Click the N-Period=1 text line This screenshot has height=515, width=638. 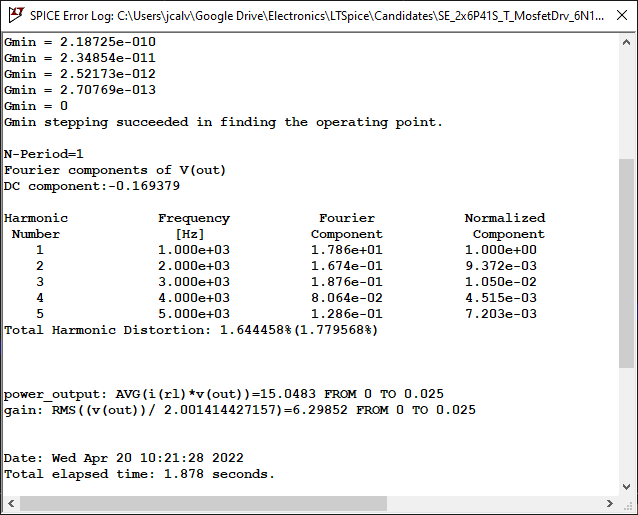(44, 154)
